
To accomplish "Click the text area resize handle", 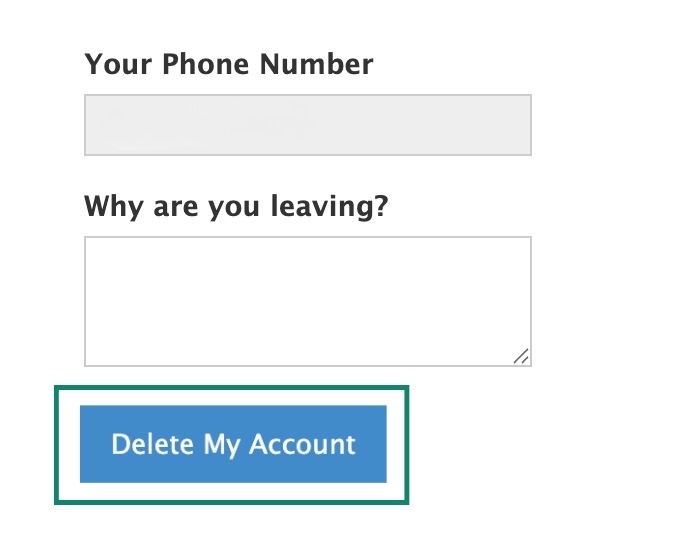I will click(x=521, y=356).
